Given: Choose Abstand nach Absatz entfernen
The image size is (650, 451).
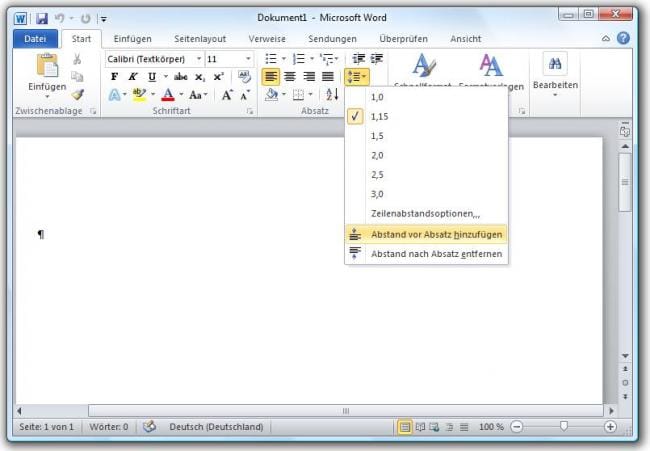Looking at the screenshot, I should (426, 254).
